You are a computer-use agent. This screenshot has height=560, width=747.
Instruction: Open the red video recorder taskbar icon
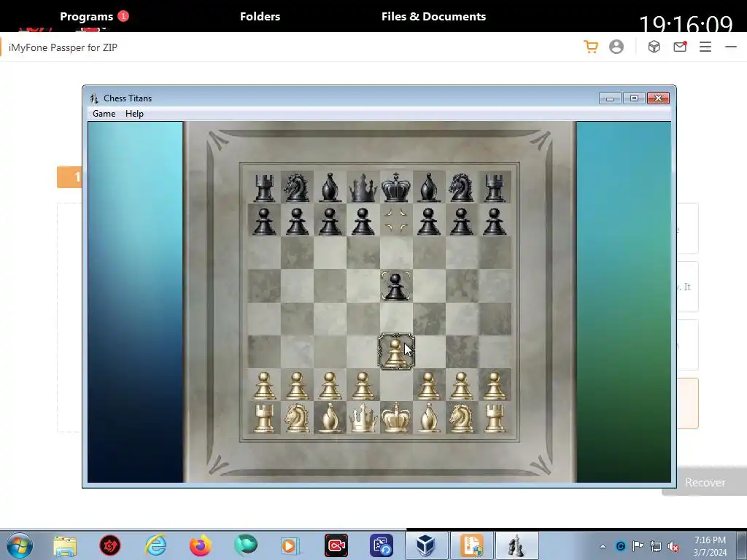[336, 545]
